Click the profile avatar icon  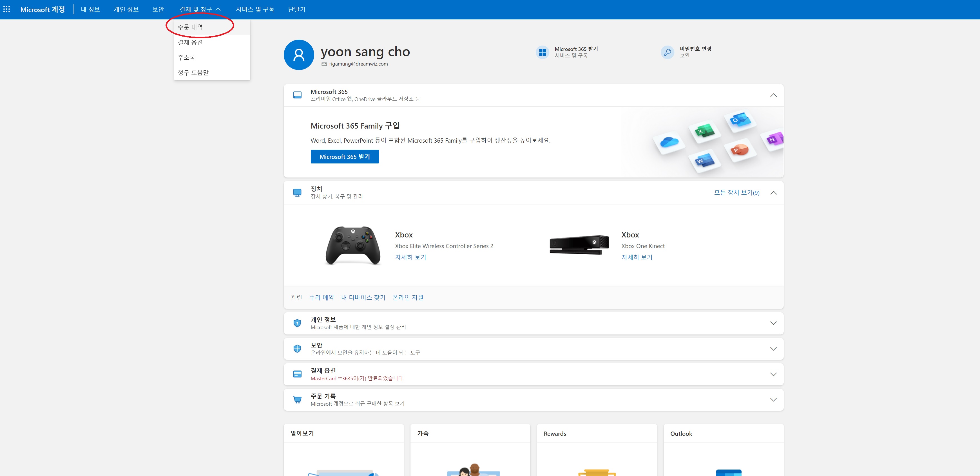click(x=299, y=55)
